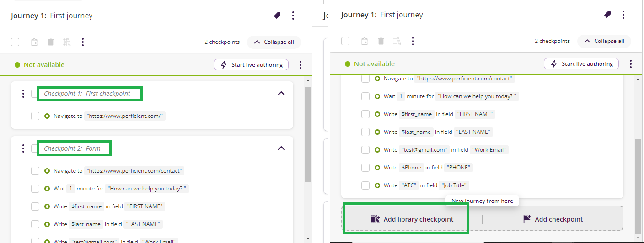
Task: Open the three-dot menu beside Checkpoint 1
Action: coord(23,94)
